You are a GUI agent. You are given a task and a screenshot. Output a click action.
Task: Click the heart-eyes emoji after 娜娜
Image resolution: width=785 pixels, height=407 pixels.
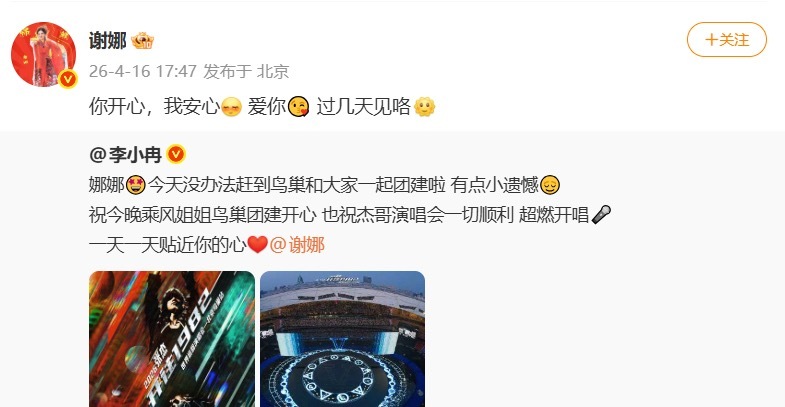coord(136,185)
